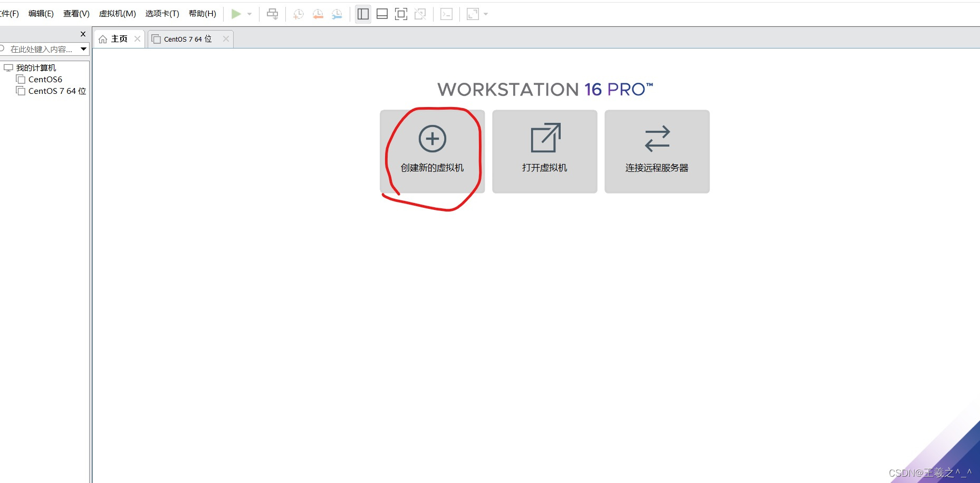Click the VM icon on CentOS 7 tab

(156, 39)
